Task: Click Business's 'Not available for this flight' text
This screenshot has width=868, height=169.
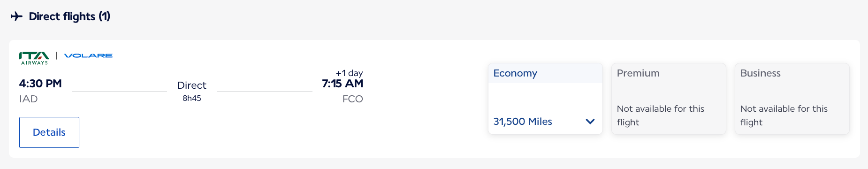Action: point(784,115)
